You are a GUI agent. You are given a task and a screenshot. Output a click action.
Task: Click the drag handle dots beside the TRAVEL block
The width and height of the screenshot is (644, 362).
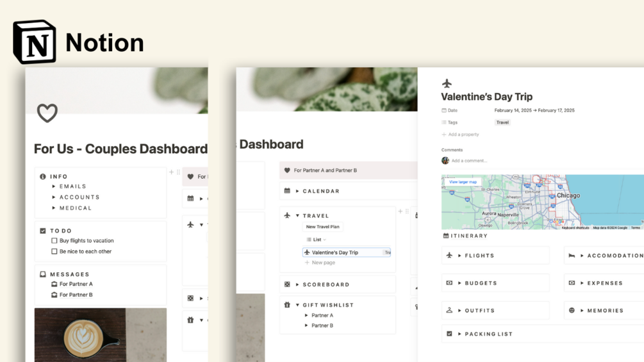pos(407,211)
